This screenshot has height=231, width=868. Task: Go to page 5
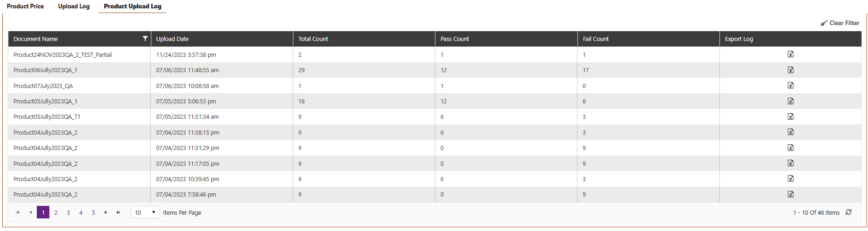pos(93,212)
